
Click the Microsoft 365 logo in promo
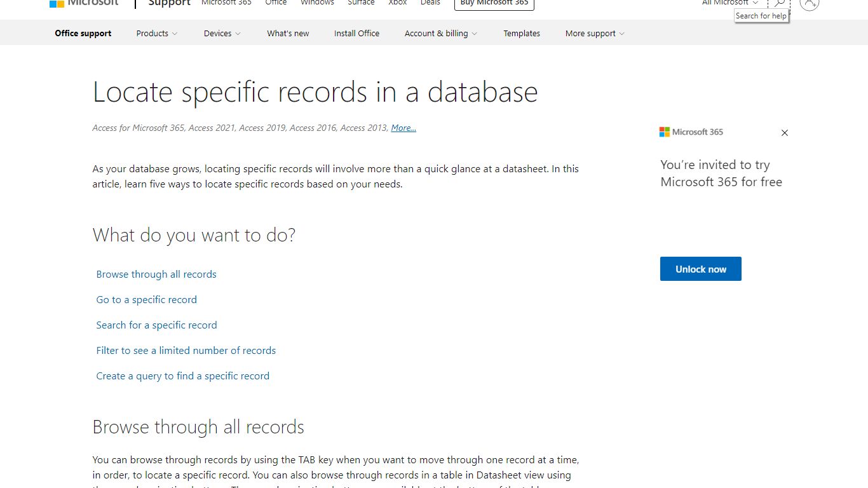[691, 132]
